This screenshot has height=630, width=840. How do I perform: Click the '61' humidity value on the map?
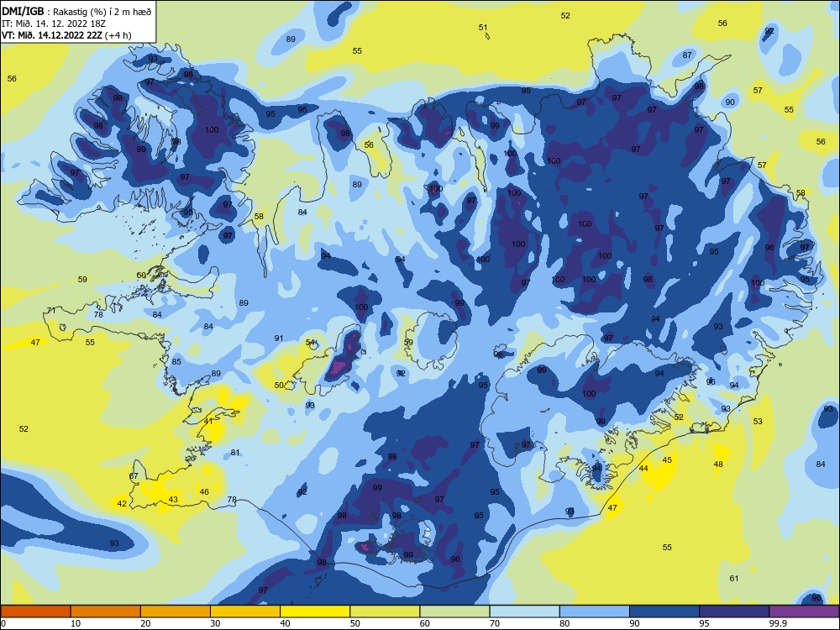734,578
